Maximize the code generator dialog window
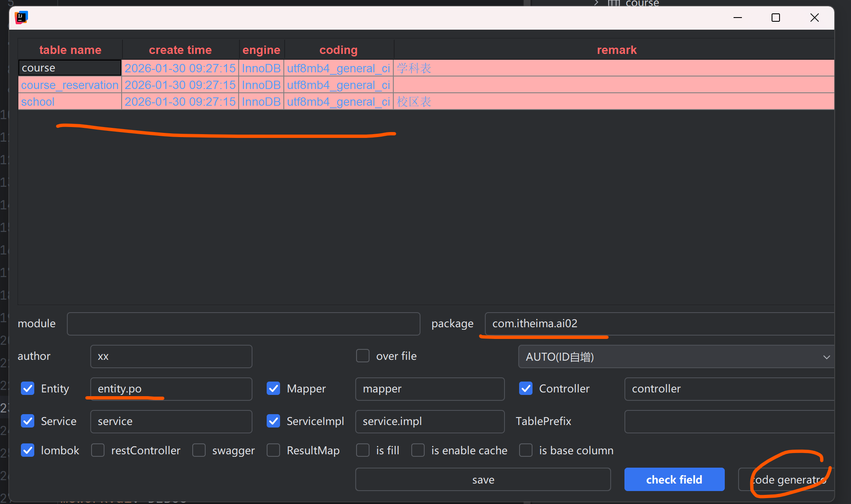The image size is (851, 504). pos(775,18)
